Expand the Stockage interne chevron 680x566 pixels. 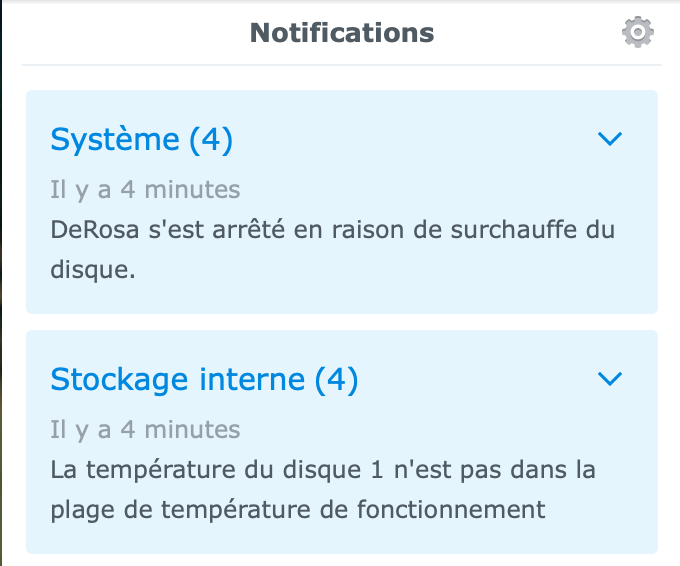click(x=609, y=379)
